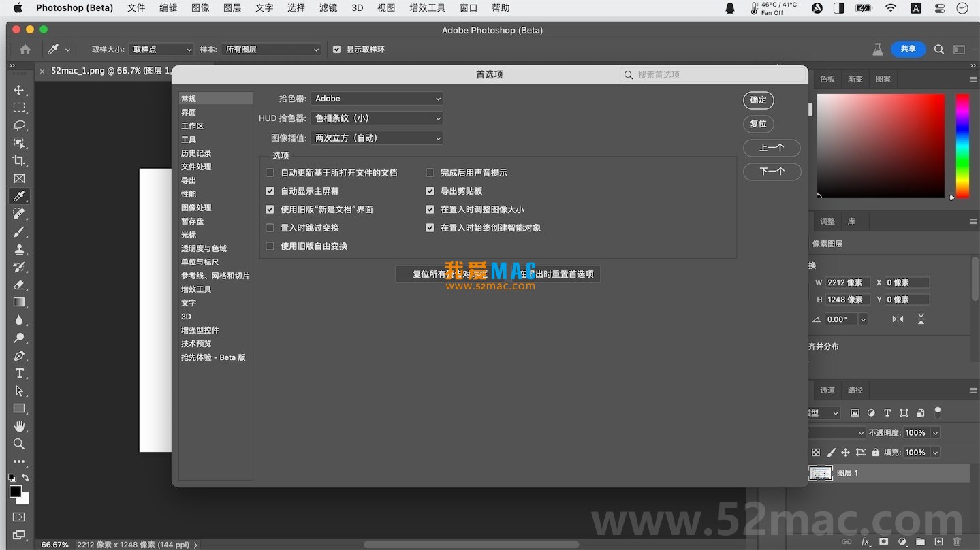Open the 文件 menu

(x=136, y=8)
